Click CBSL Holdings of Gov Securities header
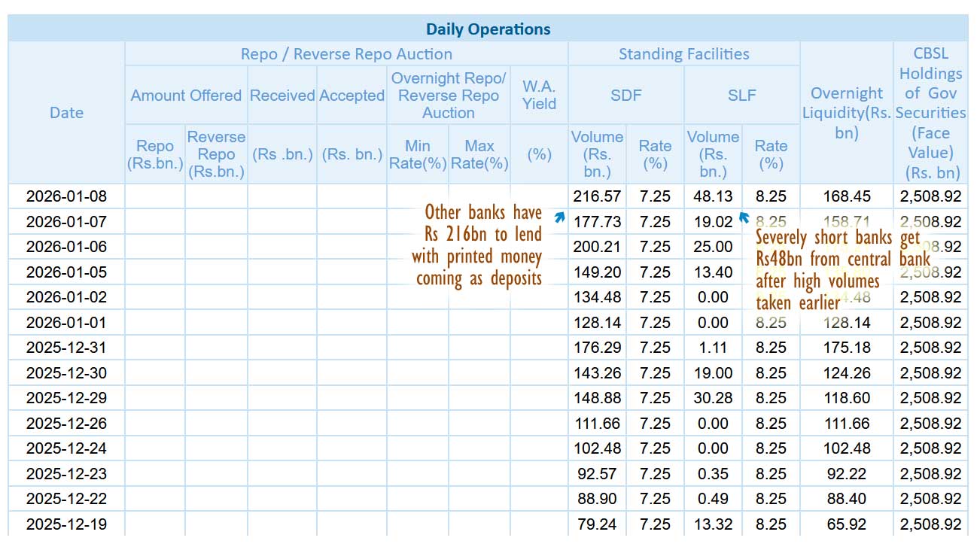980x553 pixels. tap(930, 113)
